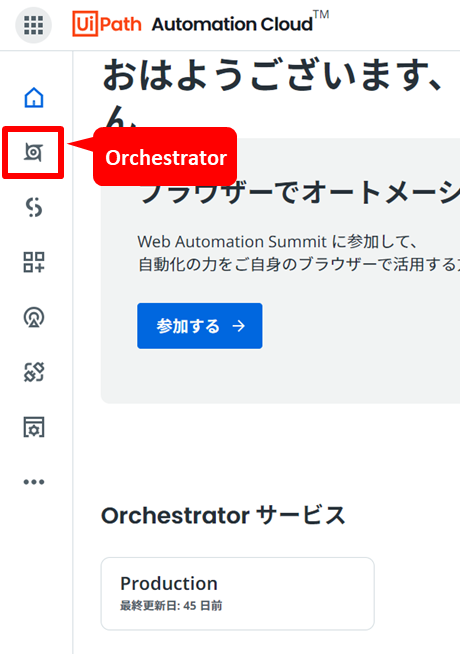Click the S-shaped arrows sidebar icon
460x654 pixels.
click(34, 207)
